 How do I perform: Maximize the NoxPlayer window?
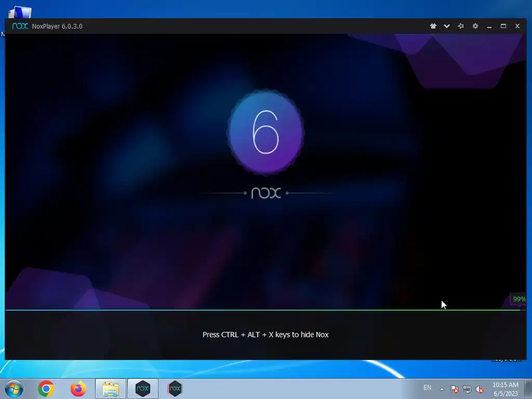[x=503, y=26]
